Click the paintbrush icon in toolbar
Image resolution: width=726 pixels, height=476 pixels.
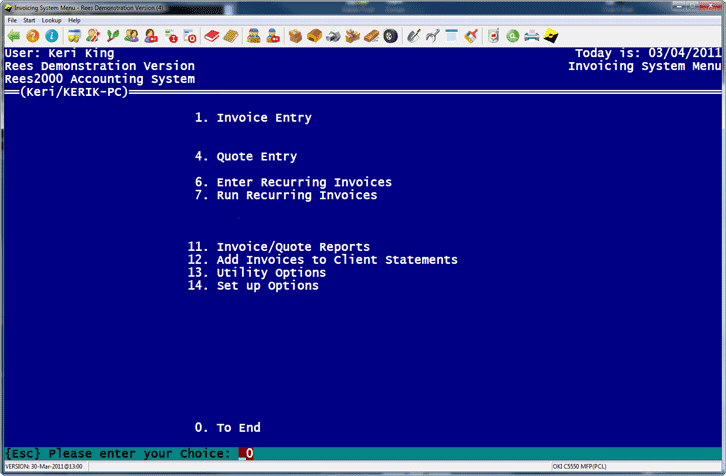tap(470, 36)
